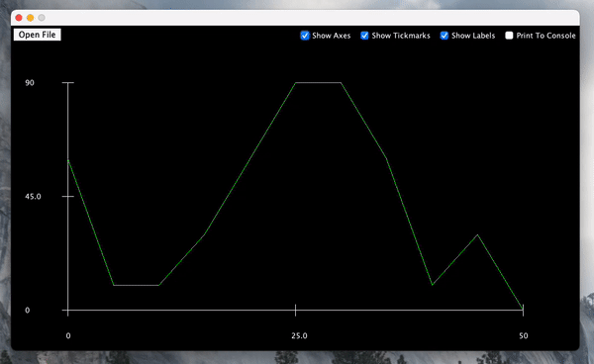Toggle the Show Tickmarks checkbox
The image size is (594, 364).
click(x=364, y=36)
